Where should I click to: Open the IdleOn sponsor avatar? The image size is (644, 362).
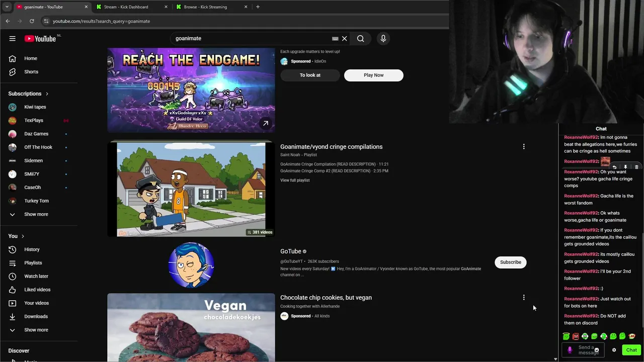[x=284, y=61]
